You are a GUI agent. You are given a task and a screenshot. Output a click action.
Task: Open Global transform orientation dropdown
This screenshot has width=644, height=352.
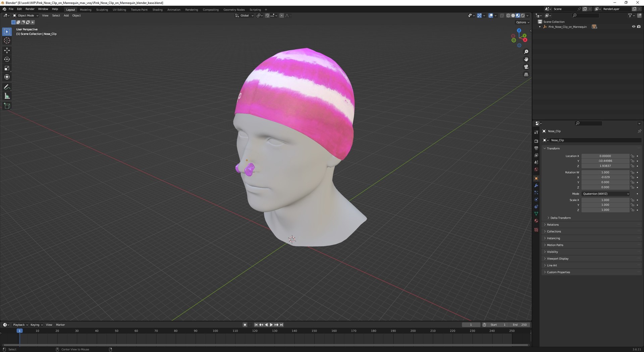tap(244, 15)
